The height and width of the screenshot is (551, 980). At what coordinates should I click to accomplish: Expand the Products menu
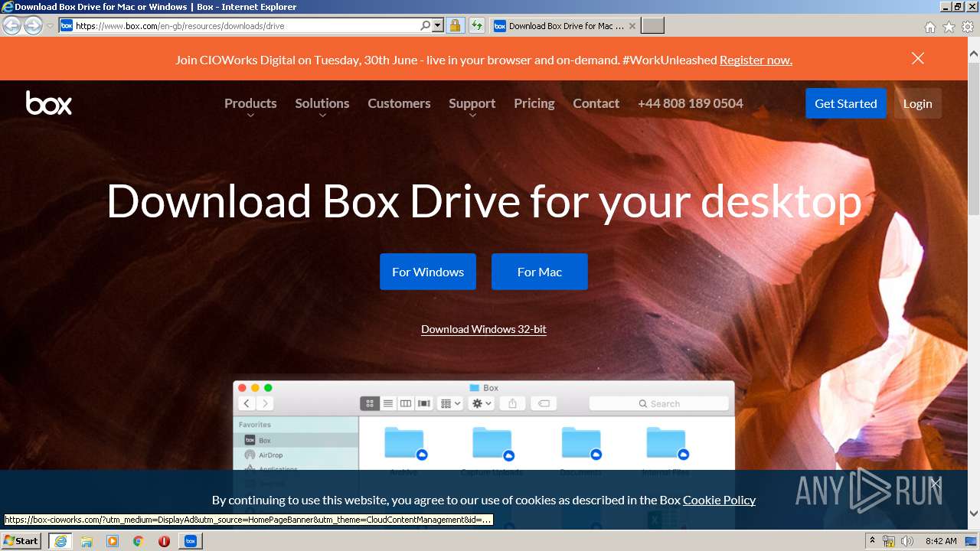click(x=250, y=104)
